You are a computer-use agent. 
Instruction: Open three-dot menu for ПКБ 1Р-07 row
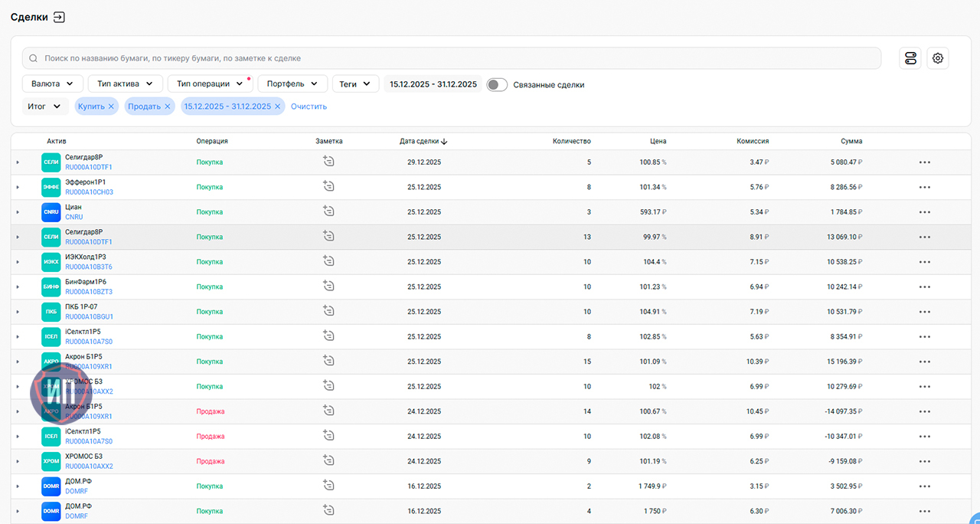925,312
